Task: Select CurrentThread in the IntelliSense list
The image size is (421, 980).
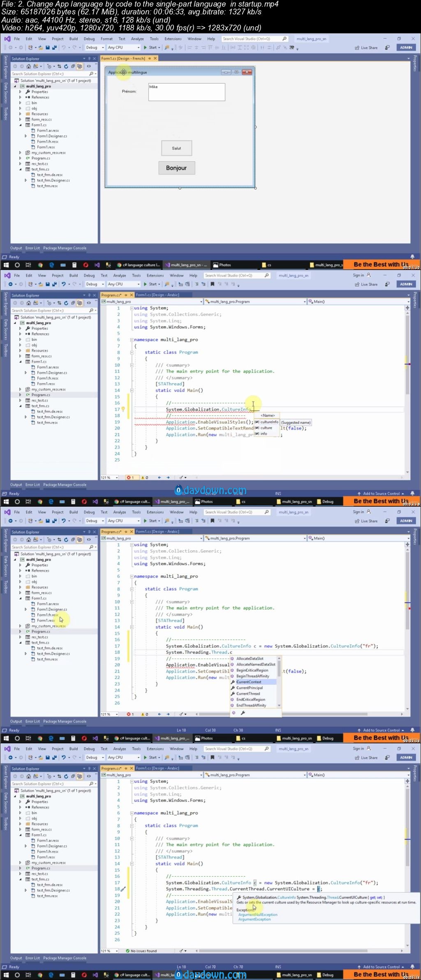Action: pyautogui.click(x=253, y=694)
